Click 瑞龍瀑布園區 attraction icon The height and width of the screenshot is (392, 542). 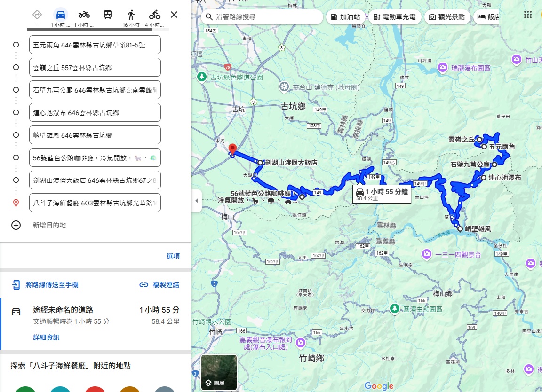pos(442,67)
